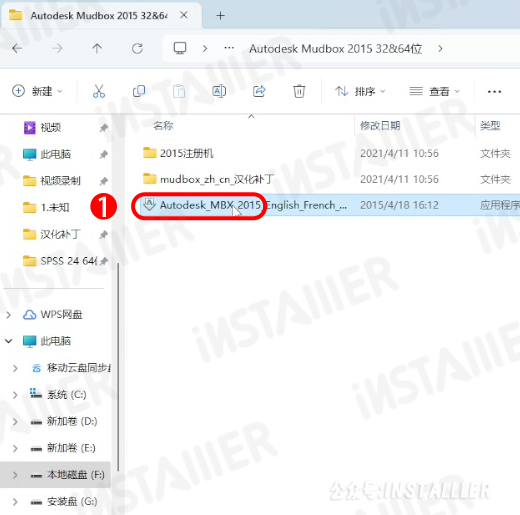520x515 pixels.
Task: Click the Refresh button in navigation bar
Action: pos(137,49)
